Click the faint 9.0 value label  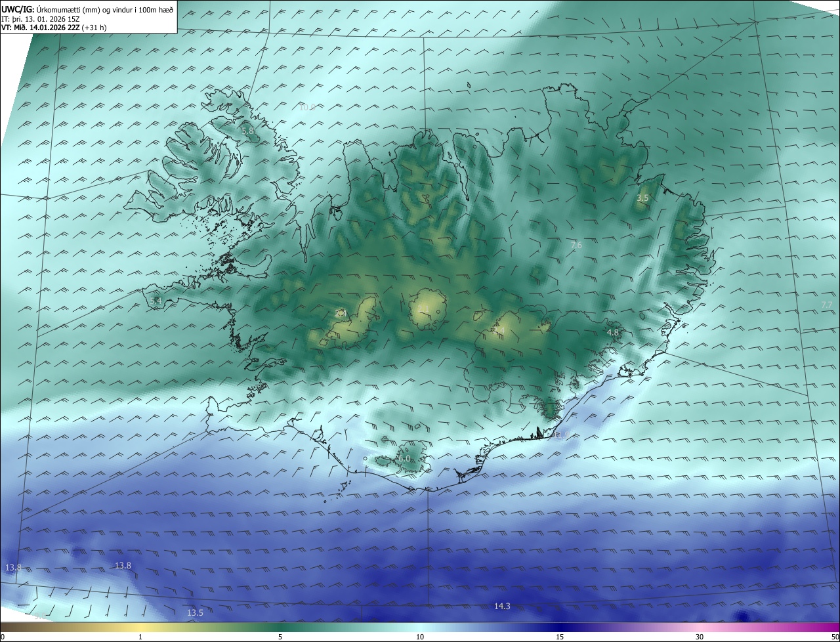pos(39,616)
